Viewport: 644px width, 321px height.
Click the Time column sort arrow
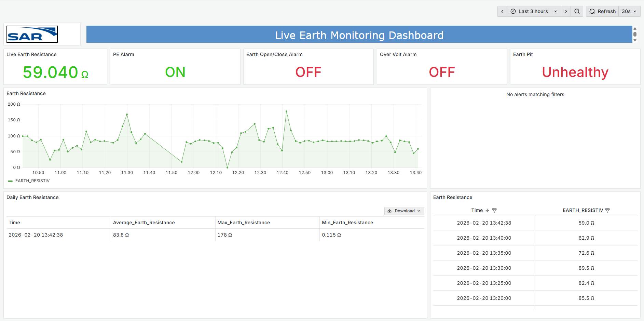point(487,211)
